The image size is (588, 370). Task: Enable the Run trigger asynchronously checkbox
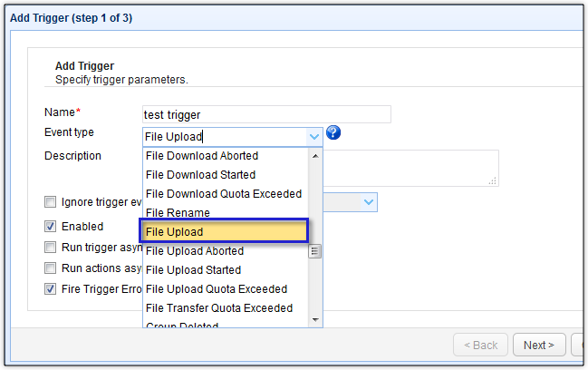pos(51,248)
